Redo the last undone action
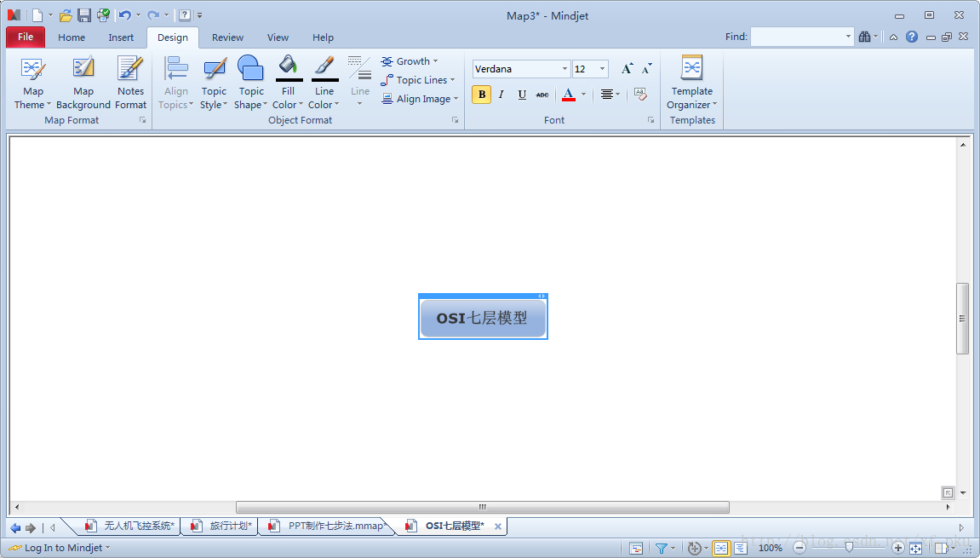 (x=153, y=15)
